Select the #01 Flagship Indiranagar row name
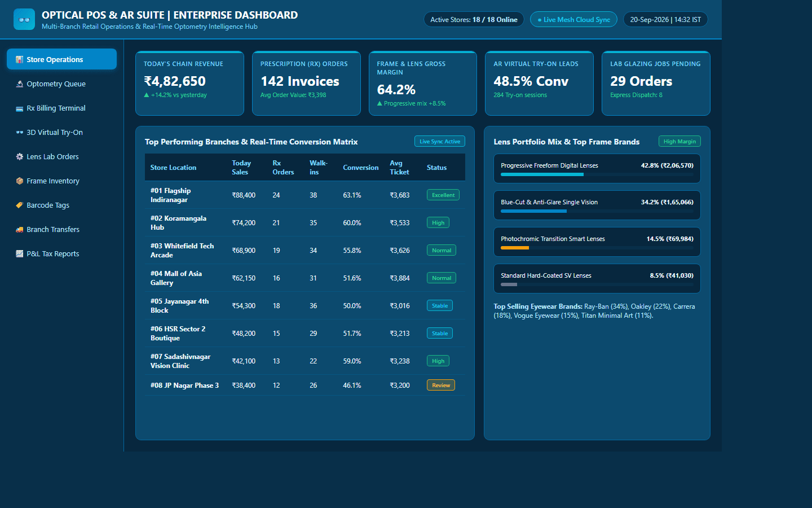812x508 pixels. tap(171, 195)
